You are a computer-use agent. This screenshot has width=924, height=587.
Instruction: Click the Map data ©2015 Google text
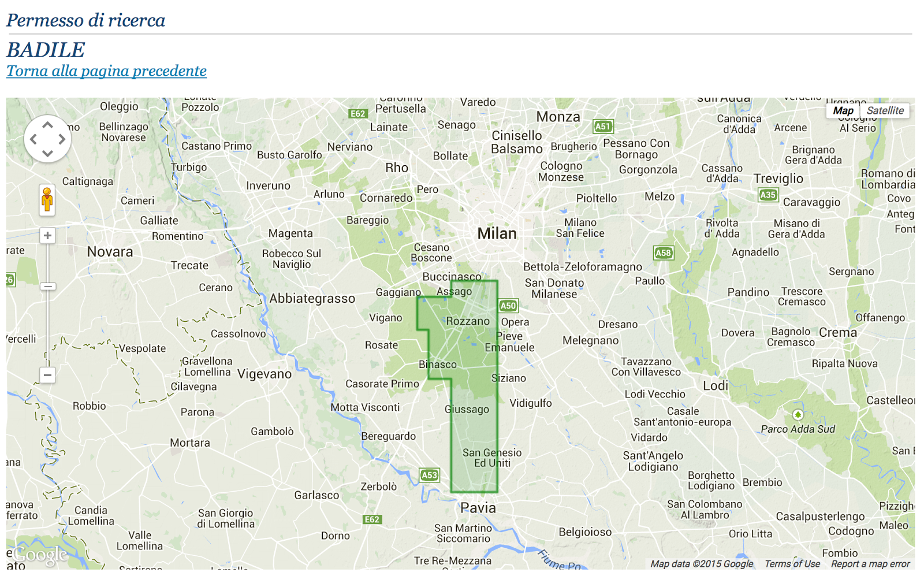tap(702, 564)
